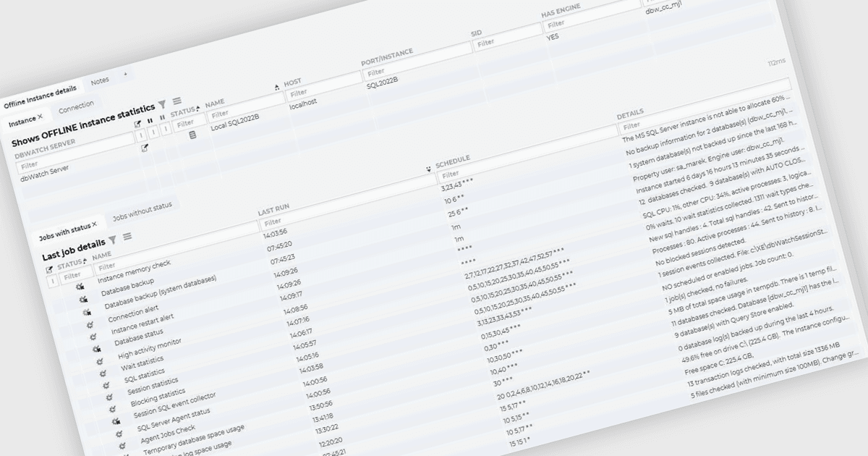Image resolution: width=868 pixels, height=456 pixels.
Task: Sort by the SCHEDULE column header
Action: pos(453,161)
